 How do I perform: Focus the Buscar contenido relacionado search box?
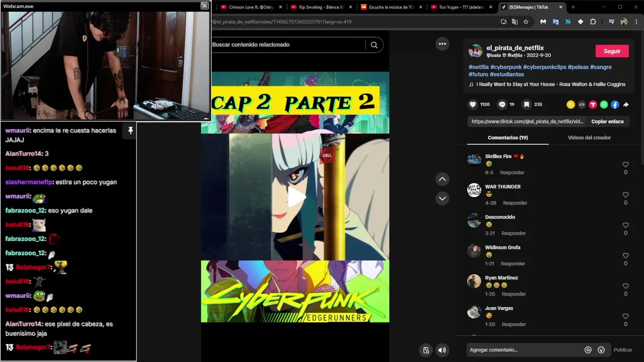tap(287, 45)
